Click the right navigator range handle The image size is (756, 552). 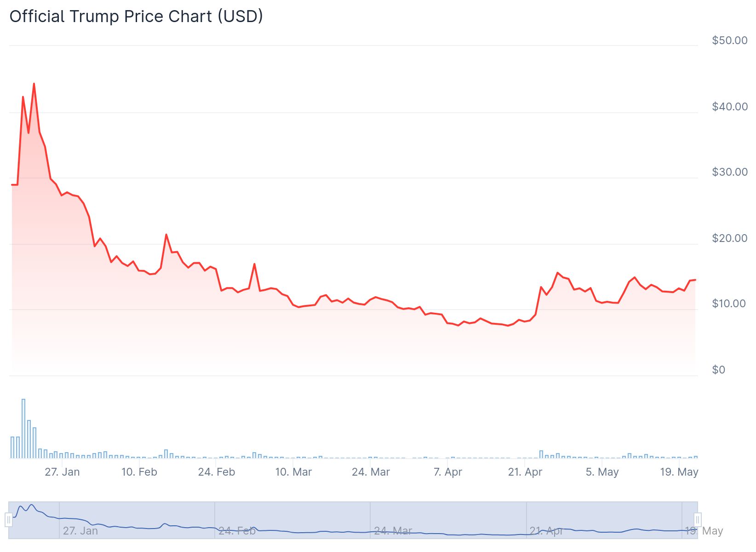(697, 520)
